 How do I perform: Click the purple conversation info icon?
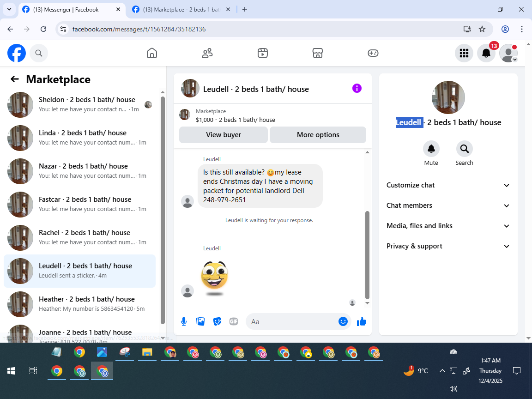pos(357,89)
